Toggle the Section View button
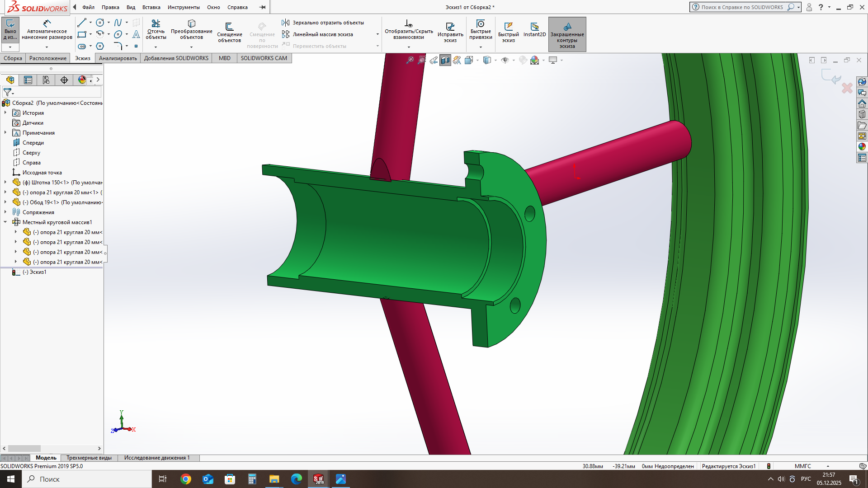 pos(445,60)
